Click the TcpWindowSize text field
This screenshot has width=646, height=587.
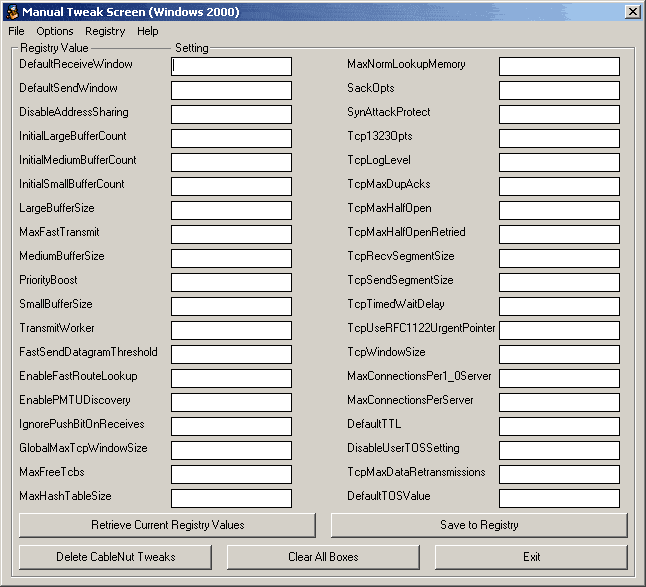(559, 354)
